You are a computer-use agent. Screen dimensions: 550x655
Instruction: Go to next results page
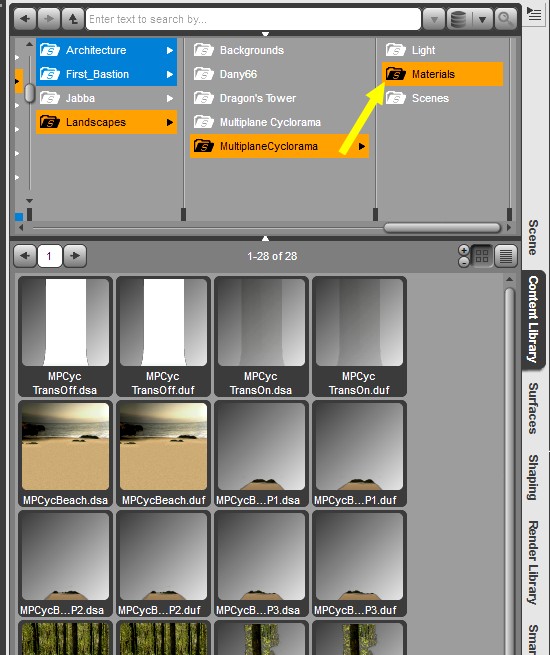pos(75,256)
